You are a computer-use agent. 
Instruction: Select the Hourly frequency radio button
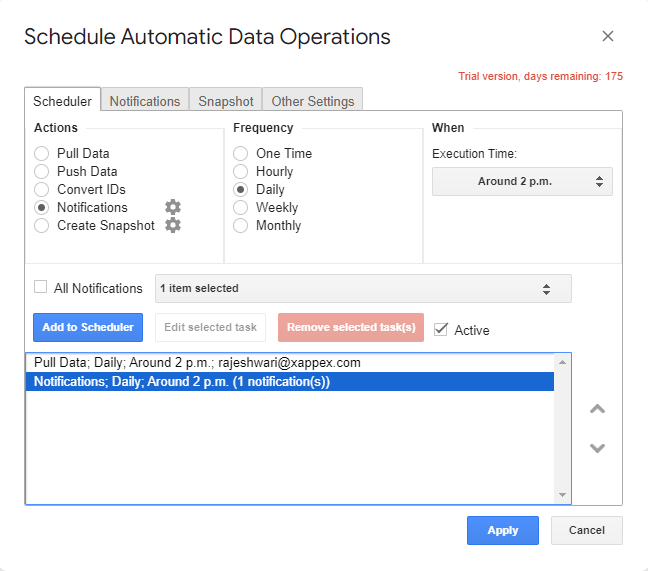(241, 171)
